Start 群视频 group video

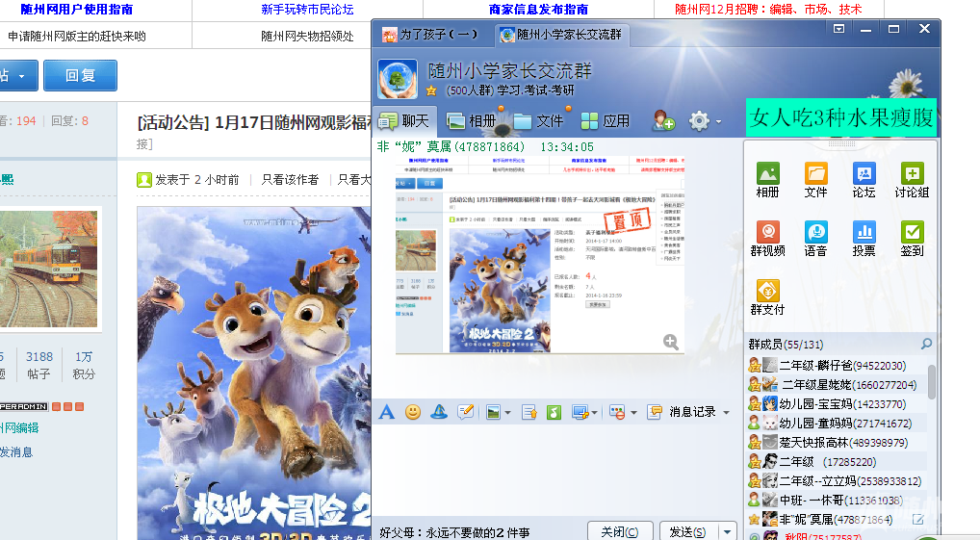coord(767,239)
